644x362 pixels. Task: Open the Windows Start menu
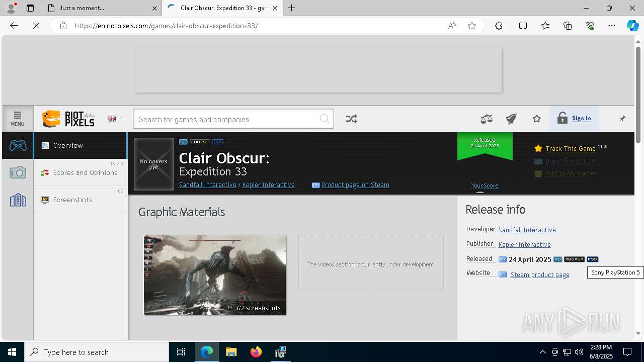pos(12,352)
